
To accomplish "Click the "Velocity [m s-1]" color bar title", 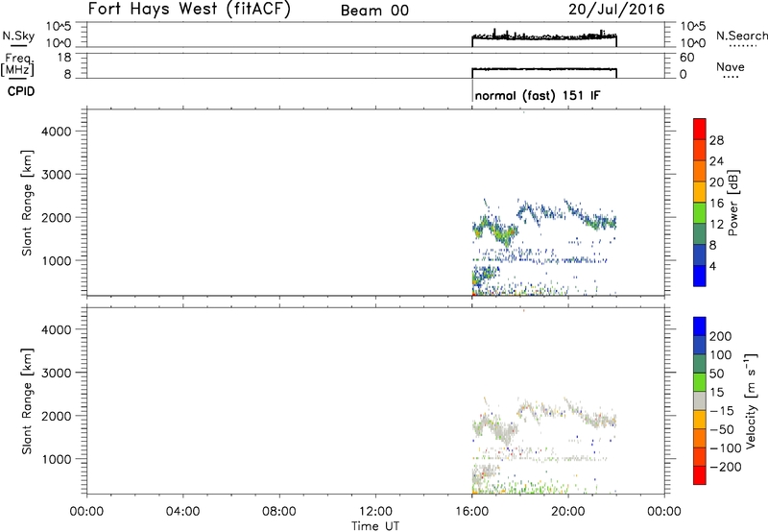I will (x=750, y=400).
